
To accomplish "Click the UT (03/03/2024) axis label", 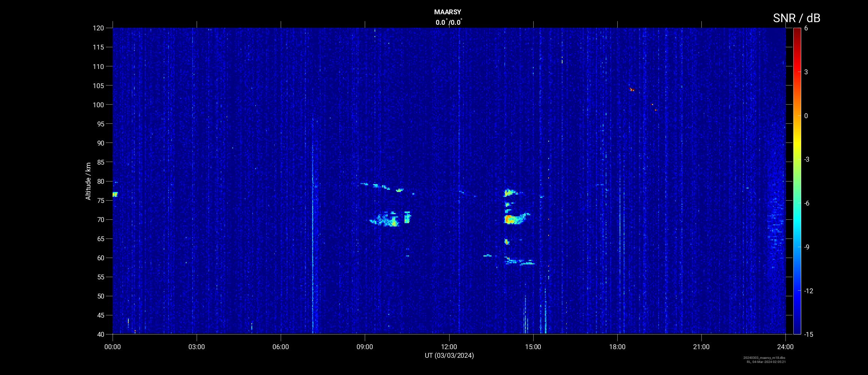I will pos(449,355).
